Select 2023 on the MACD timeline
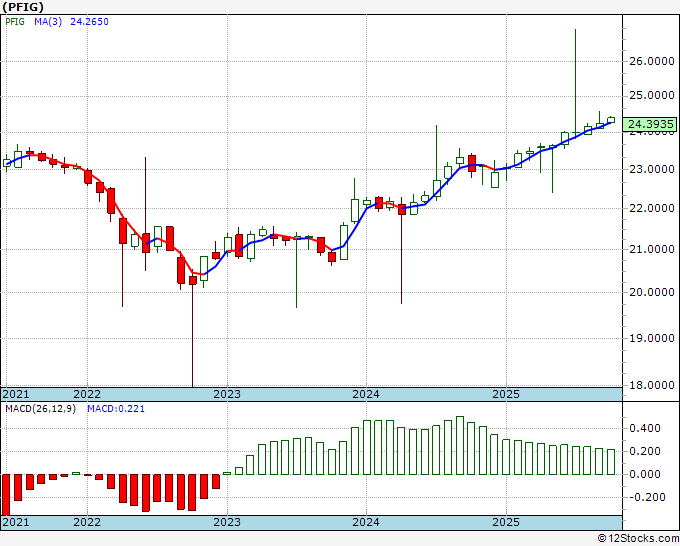Screen dimensions: 680x546 click(227, 522)
